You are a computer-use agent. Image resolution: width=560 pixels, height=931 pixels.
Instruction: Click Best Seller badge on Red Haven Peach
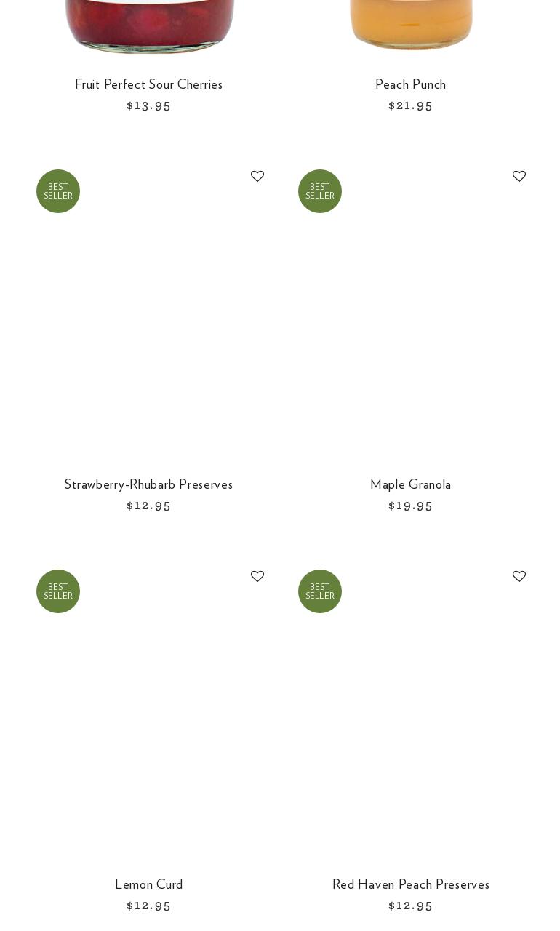320,591
